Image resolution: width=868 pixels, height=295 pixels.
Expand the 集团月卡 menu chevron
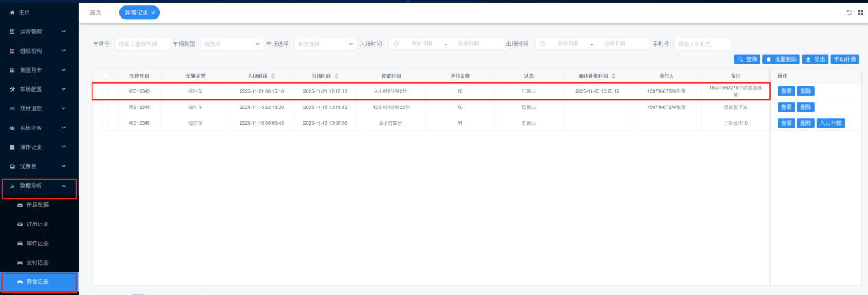tap(64, 70)
